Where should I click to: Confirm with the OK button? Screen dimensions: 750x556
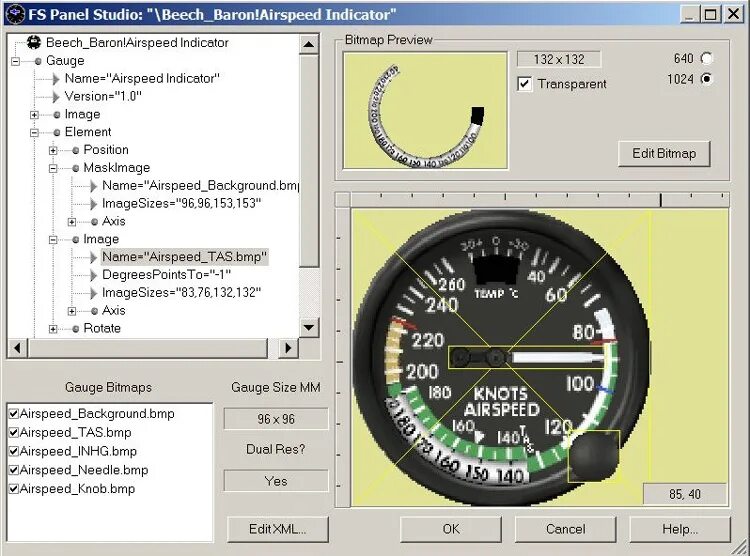tap(451, 529)
